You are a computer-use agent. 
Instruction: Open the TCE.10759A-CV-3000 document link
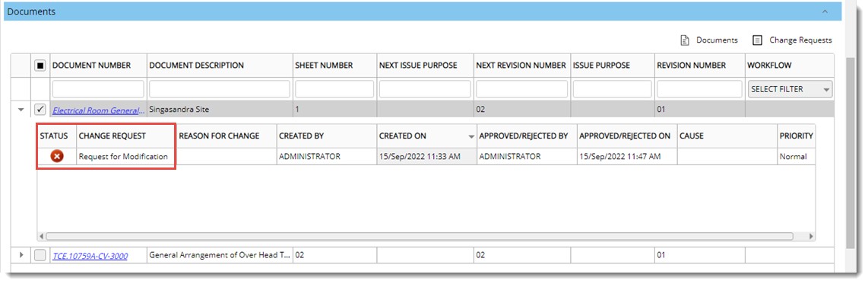(90, 256)
